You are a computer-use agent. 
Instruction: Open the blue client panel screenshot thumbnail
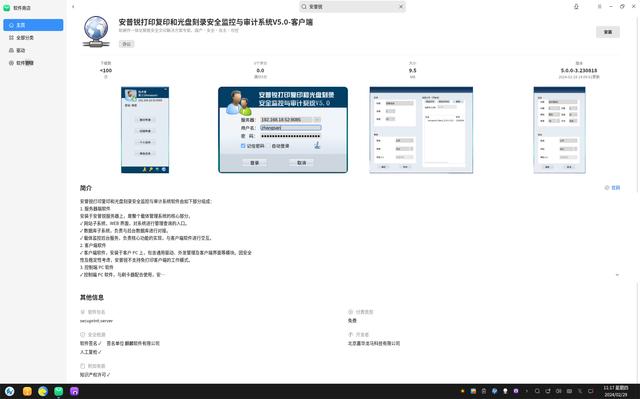145,130
